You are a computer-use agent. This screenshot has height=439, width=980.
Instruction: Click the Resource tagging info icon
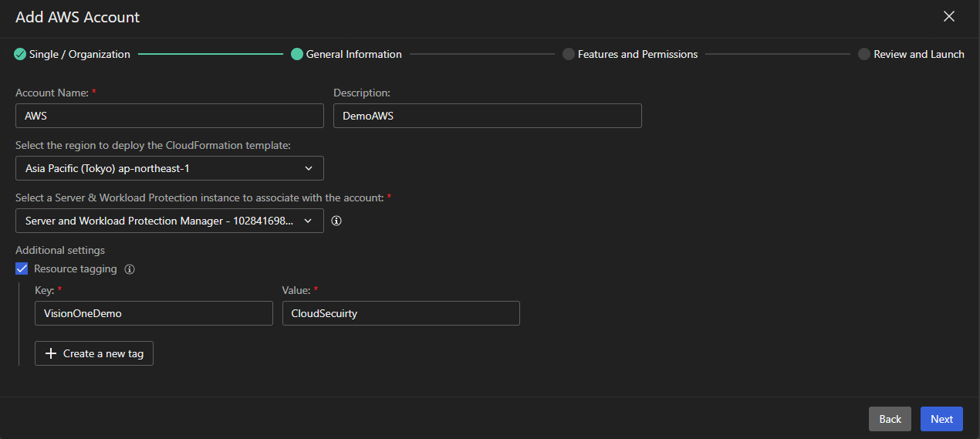tap(130, 269)
